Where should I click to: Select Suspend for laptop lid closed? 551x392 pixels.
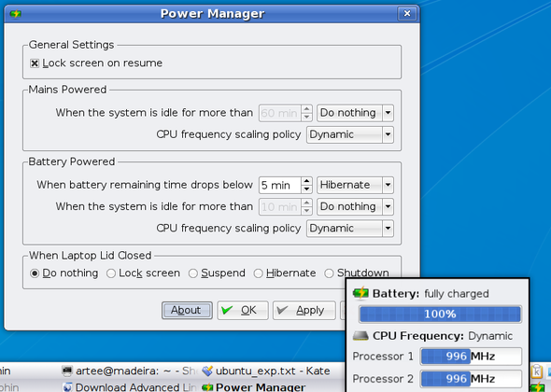tap(193, 273)
